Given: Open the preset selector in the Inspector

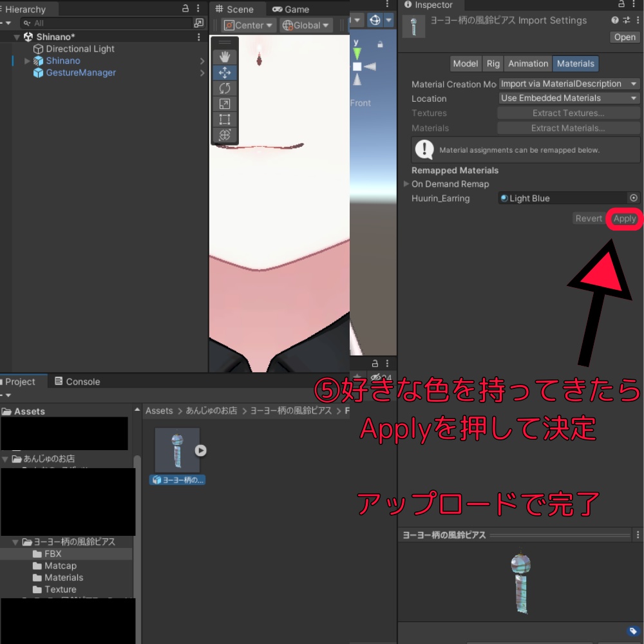Looking at the screenshot, I should point(625,20).
